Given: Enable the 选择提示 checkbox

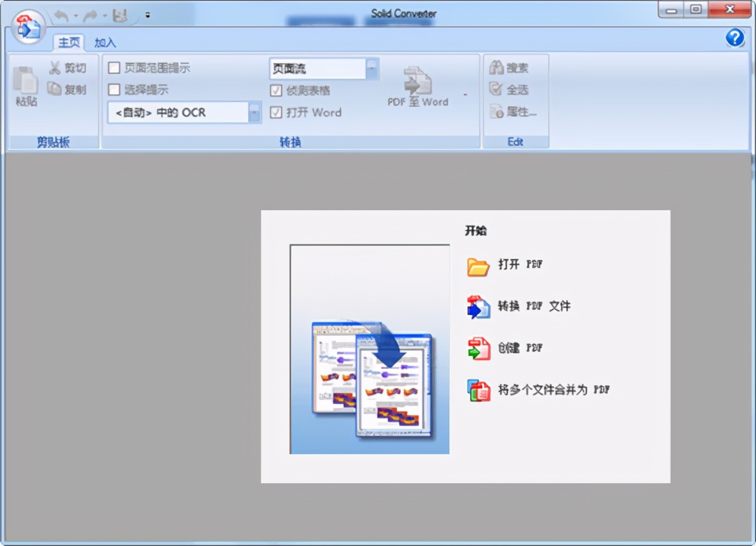Looking at the screenshot, I should [113, 88].
